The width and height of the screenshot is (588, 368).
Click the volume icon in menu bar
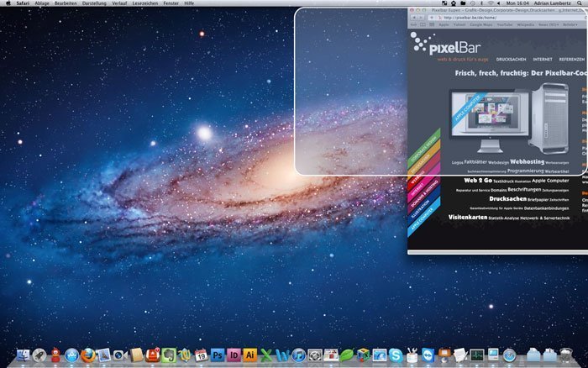tap(499, 3)
